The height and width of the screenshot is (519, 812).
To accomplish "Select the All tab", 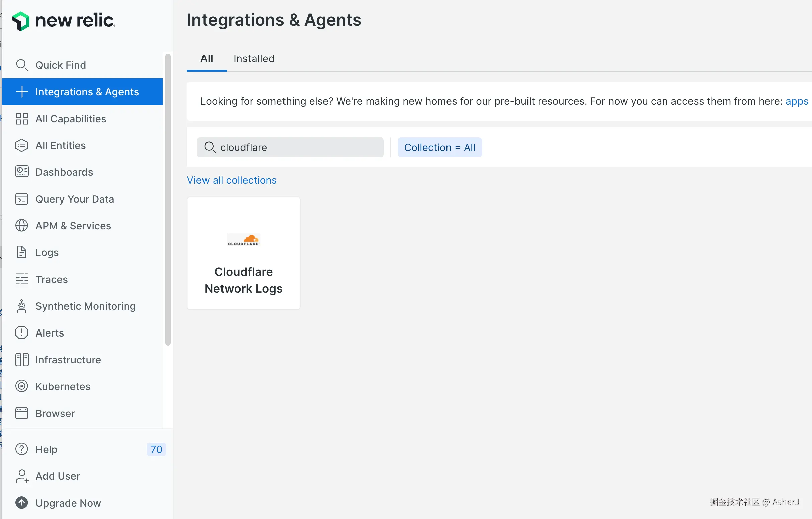I will pos(207,59).
